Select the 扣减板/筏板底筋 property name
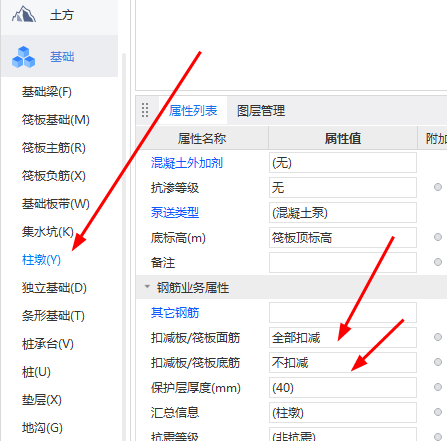The height and width of the screenshot is (441, 447). coord(195,363)
